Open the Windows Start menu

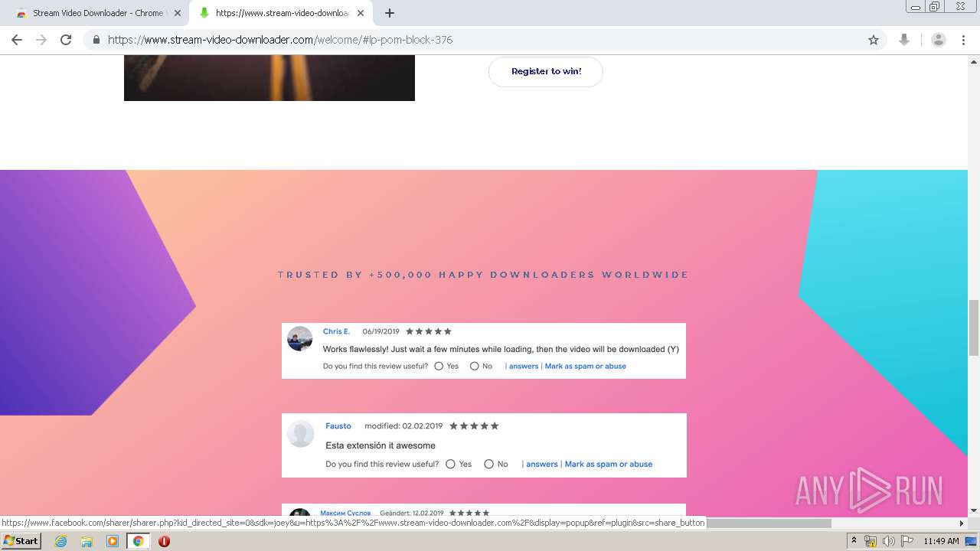pos(21,541)
